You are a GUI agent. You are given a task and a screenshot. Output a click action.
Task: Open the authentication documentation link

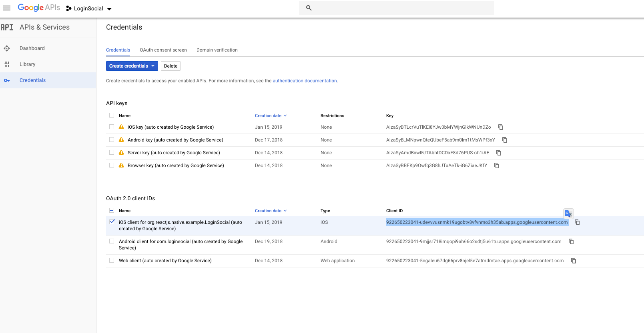(x=305, y=81)
